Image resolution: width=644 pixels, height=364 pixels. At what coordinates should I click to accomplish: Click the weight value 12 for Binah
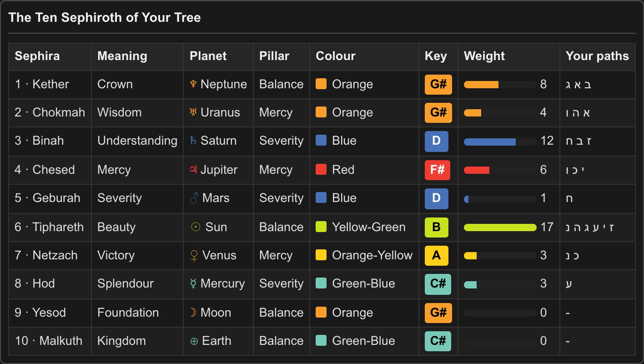tap(547, 141)
